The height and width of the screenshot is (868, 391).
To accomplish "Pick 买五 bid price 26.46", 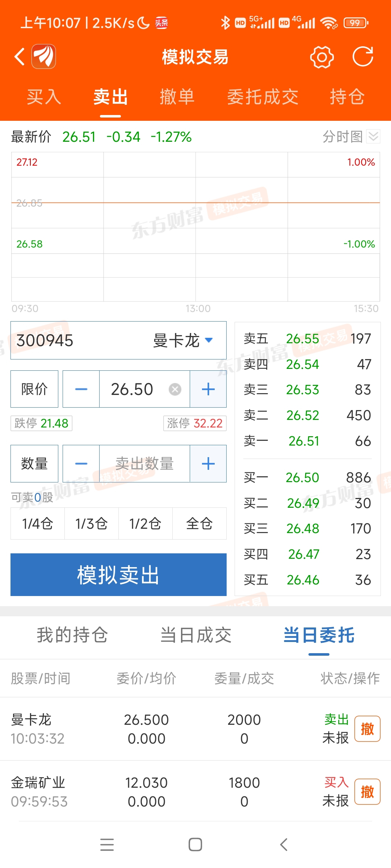I will pyautogui.click(x=307, y=580).
